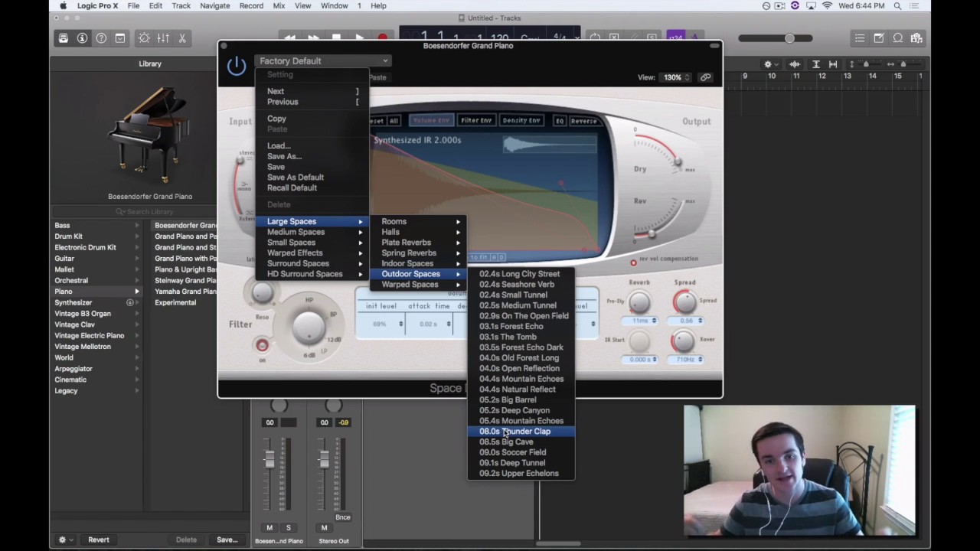The height and width of the screenshot is (551, 980).
Task: Open Quick Help question mark icon
Action: (101, 38)
